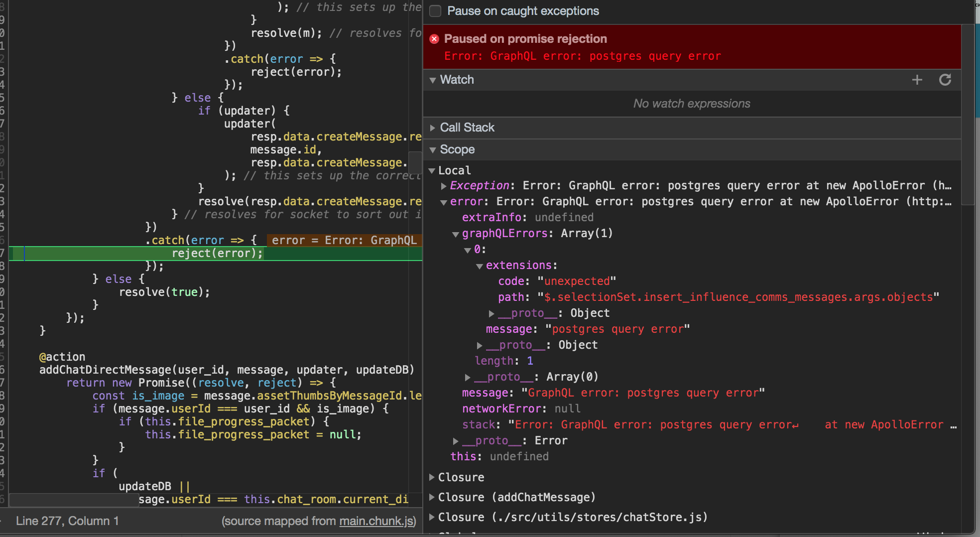The image size is (980, 537).
Task: Select the code: "unexpected" property
Action: tap(557, 281)
